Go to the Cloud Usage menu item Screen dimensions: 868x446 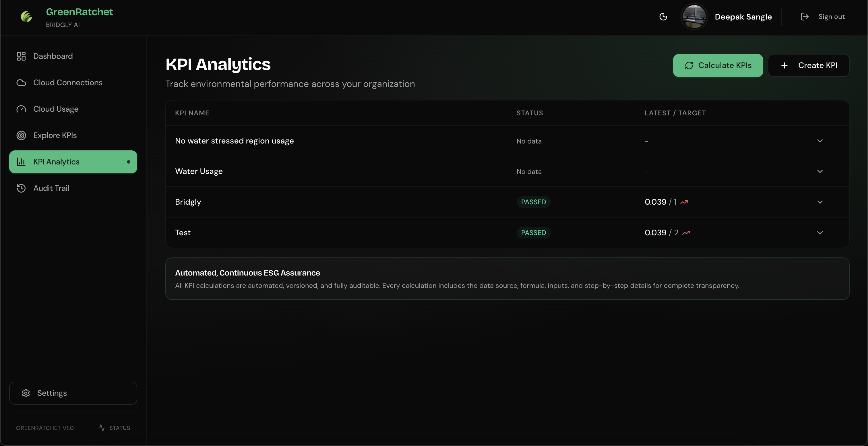click(56, 109)
